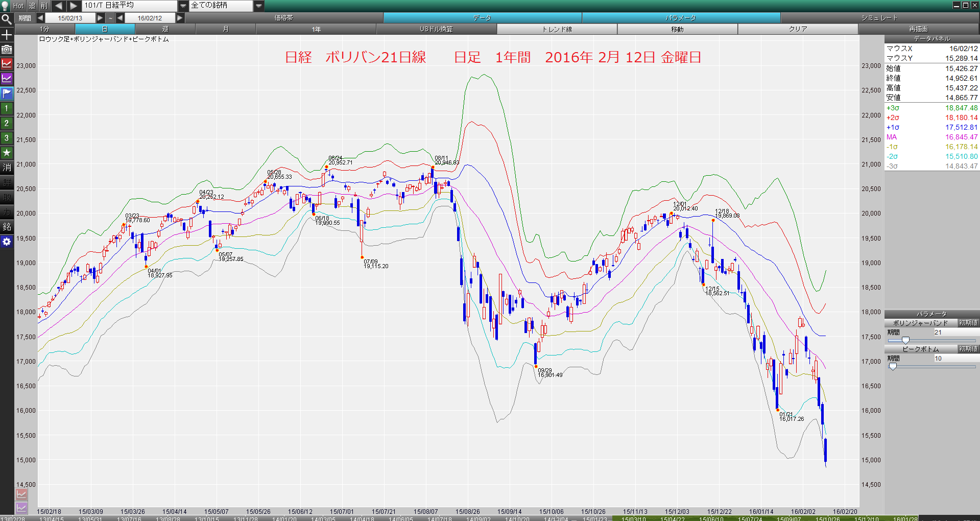Reset Bollinger band with 初期値 button
The height and width of the screenshot is (521, 980).
968,323
